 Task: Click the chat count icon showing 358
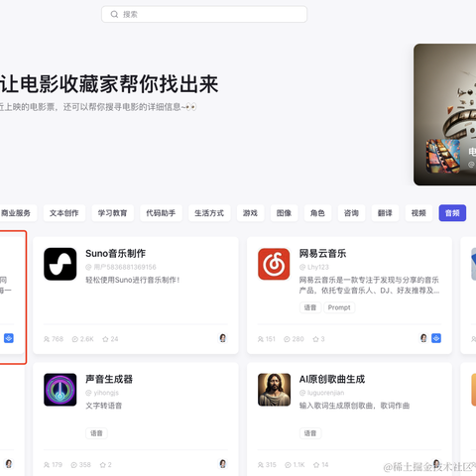click(x=74, y=465)
